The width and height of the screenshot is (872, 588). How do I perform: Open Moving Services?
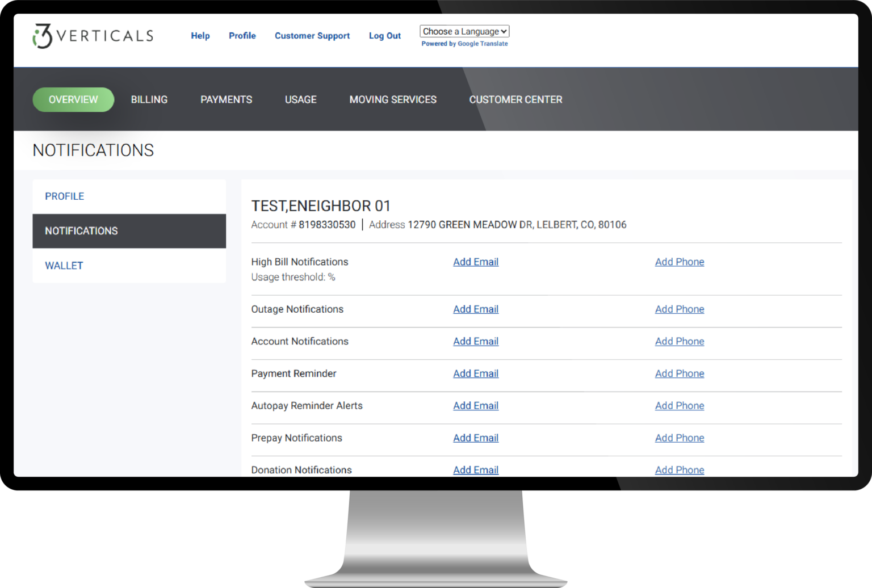(x=392, y=99)
